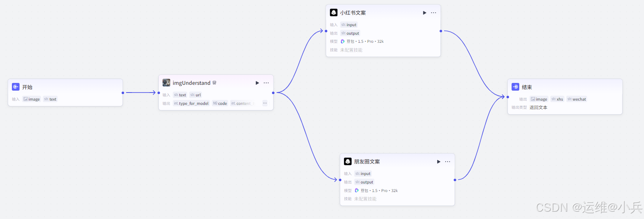The height and width of the screenshot is (219, 644).
Task: Click the str.xhs output tag in 结束 node
Action: click(x=557, y=99)
